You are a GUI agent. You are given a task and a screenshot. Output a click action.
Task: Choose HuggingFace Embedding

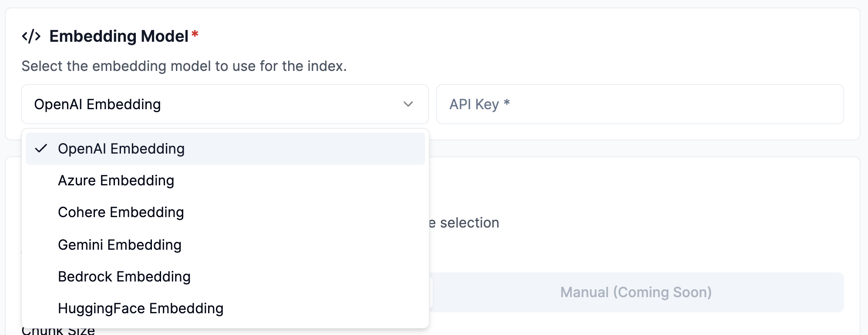click(x=141, y=308)
